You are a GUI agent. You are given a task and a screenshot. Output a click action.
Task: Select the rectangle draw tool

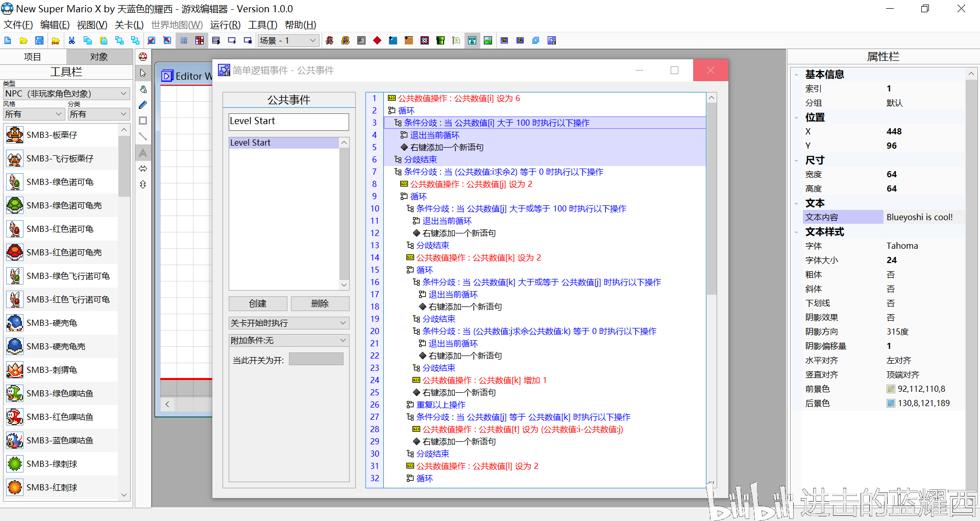click(x=143, y=121)
